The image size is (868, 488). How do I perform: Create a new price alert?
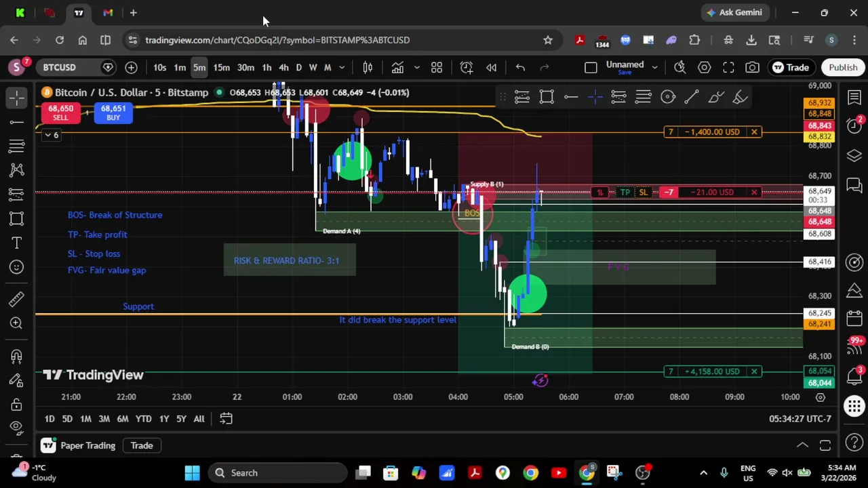(x=467, y=67)
